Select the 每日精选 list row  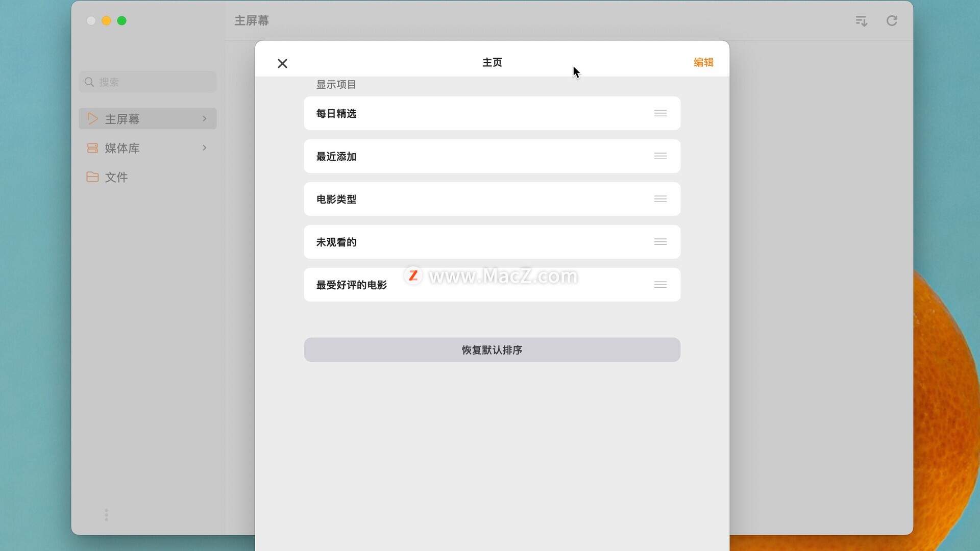click(x=492, y=113)
